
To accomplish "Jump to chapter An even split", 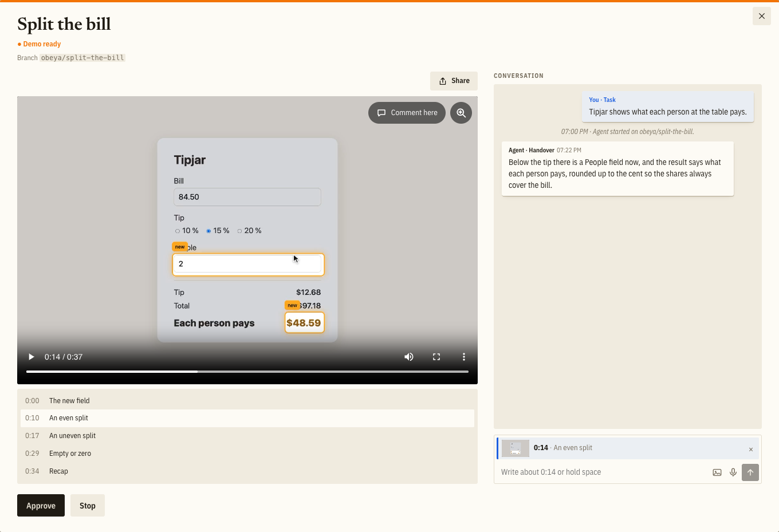I will pyautogui.click(x=247, y=418).
